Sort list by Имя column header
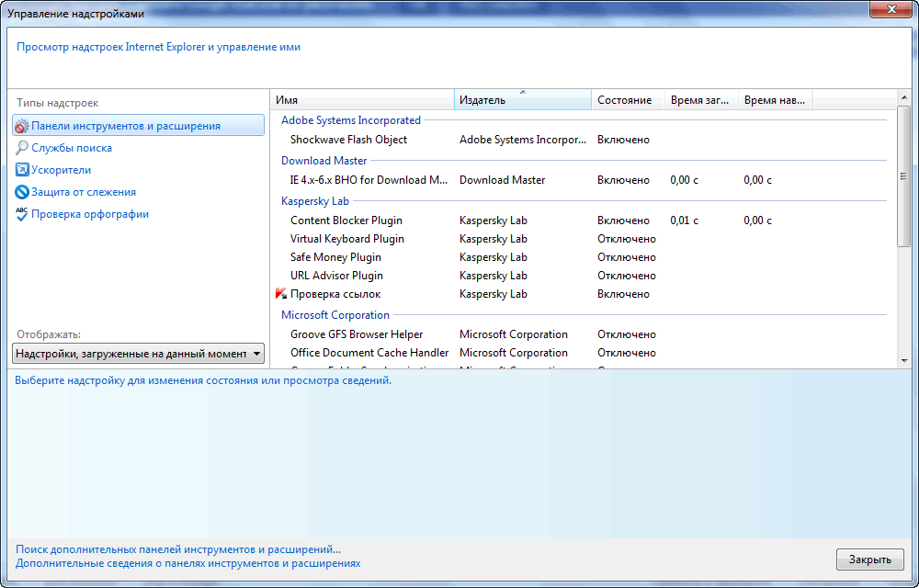The width and height of the screenshot is (919, 588). 362,100
